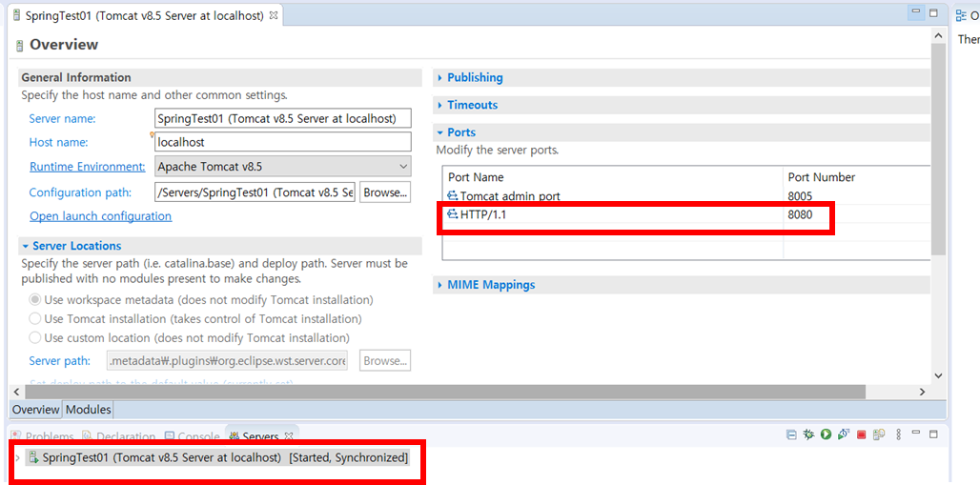This screenshot has height=485, width=980.
Task: Click SpringTest01 server icon in Servers list
Action: click(33, 457)
